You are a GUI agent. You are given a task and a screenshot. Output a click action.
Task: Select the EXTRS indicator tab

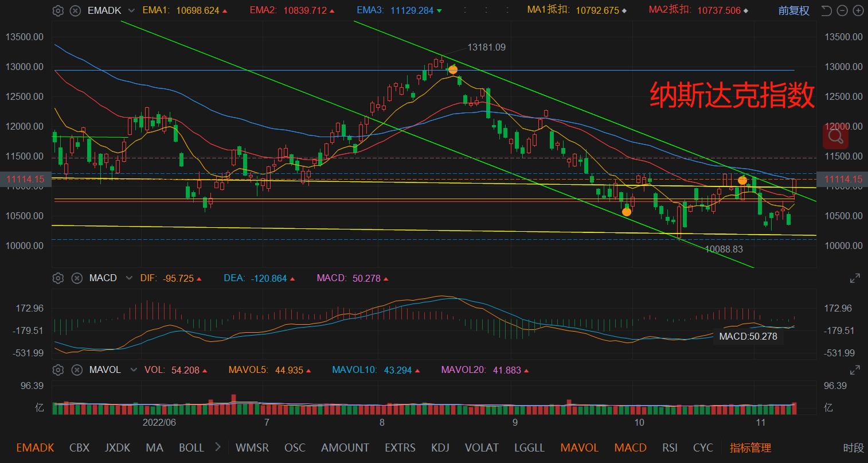coord(400,448)
